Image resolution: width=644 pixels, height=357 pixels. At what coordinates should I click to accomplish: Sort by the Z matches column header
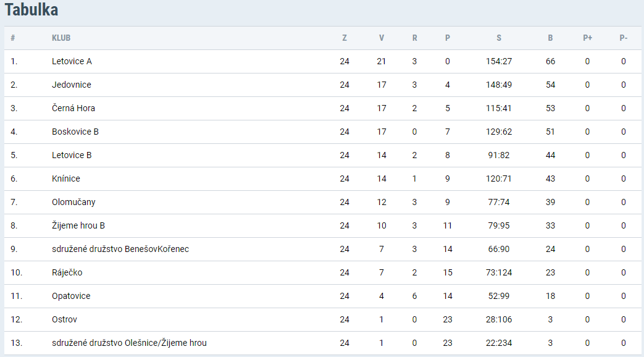345,38
